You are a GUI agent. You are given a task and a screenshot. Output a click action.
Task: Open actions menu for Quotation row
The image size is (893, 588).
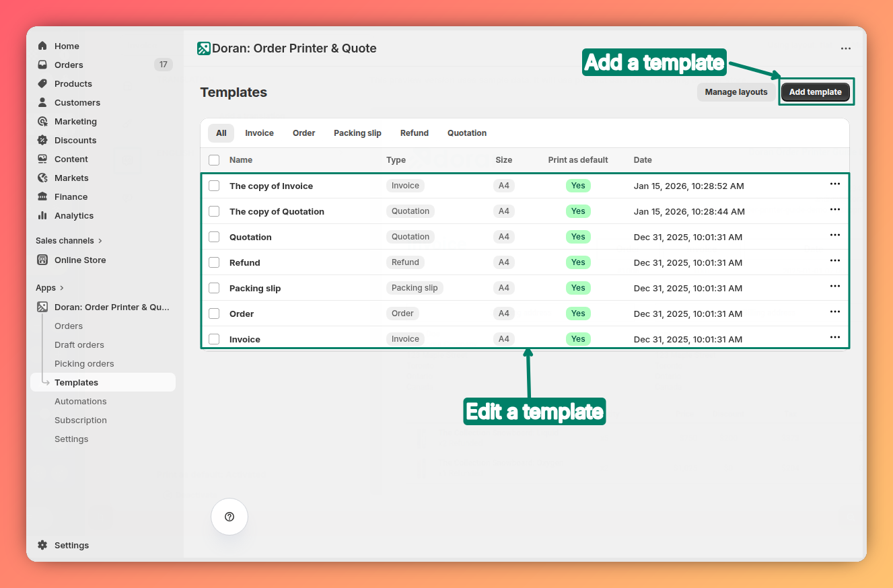pyautogui.click(x=835, y=235)
